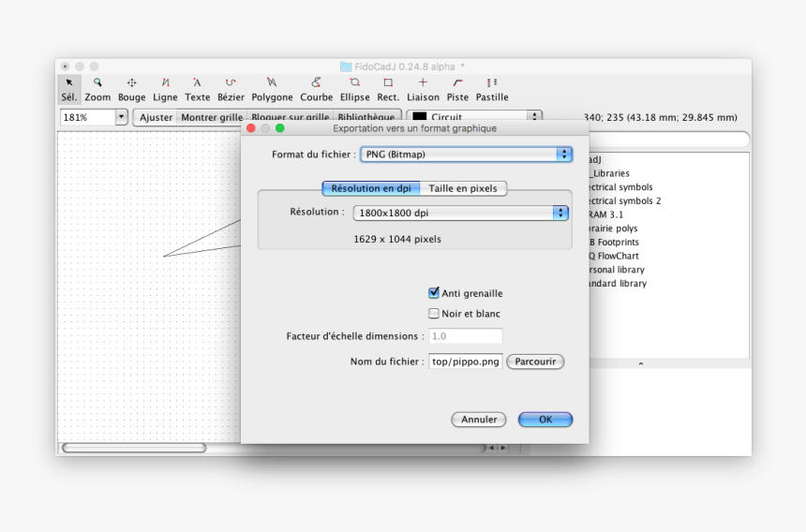Select the Rect. rectangle tool

pyautogui.click(x=388, y=89)
